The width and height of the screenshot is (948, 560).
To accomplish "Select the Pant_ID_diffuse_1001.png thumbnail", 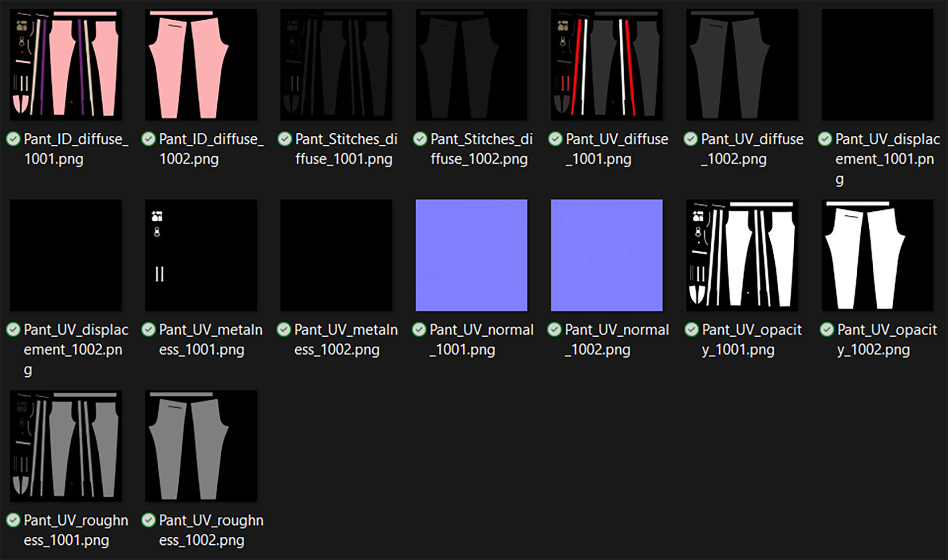I will pos(66,65).
